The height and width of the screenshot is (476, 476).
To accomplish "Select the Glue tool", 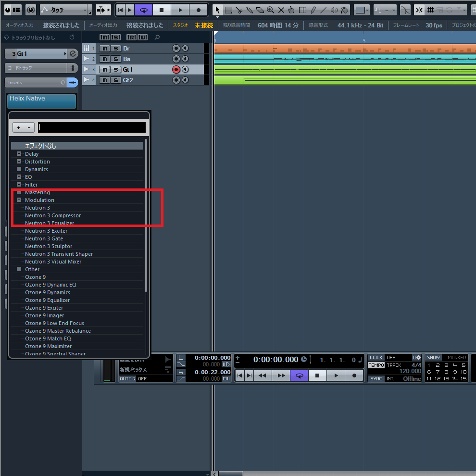I will 250,10.
